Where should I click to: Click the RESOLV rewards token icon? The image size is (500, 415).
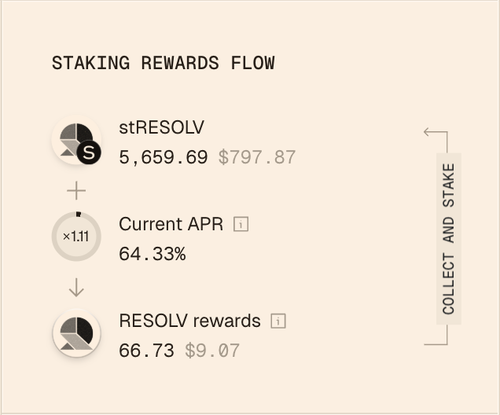click(76, 333)
